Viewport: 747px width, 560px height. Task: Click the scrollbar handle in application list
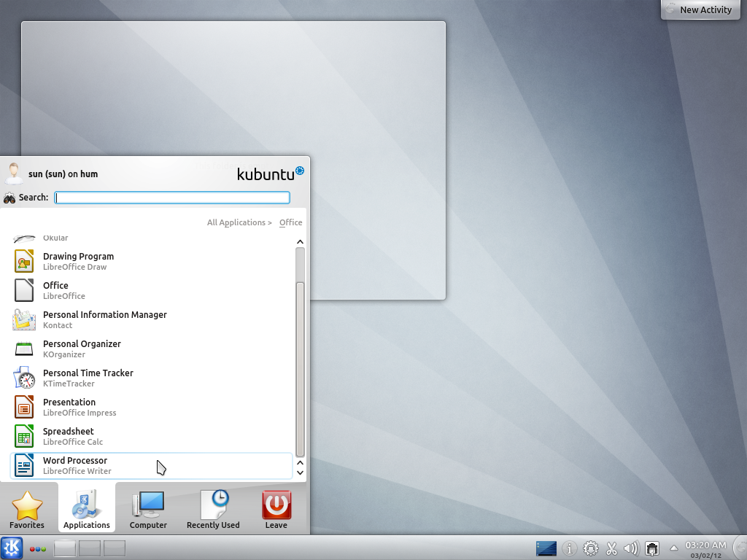point(300,370)
